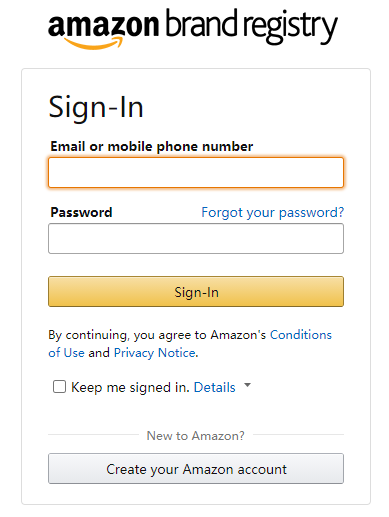Open the Conditions of Use link
This screenshot has width=389, height=517.
pyautogui.click(x=301, y=335)
